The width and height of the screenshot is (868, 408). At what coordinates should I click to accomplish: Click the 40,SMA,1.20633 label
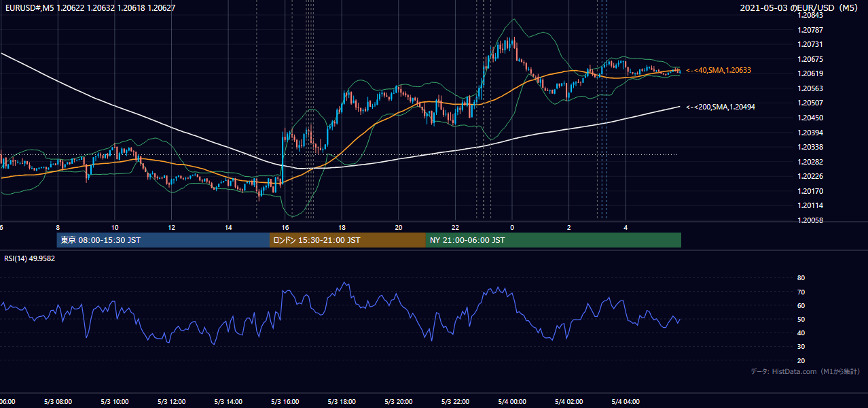719,70
